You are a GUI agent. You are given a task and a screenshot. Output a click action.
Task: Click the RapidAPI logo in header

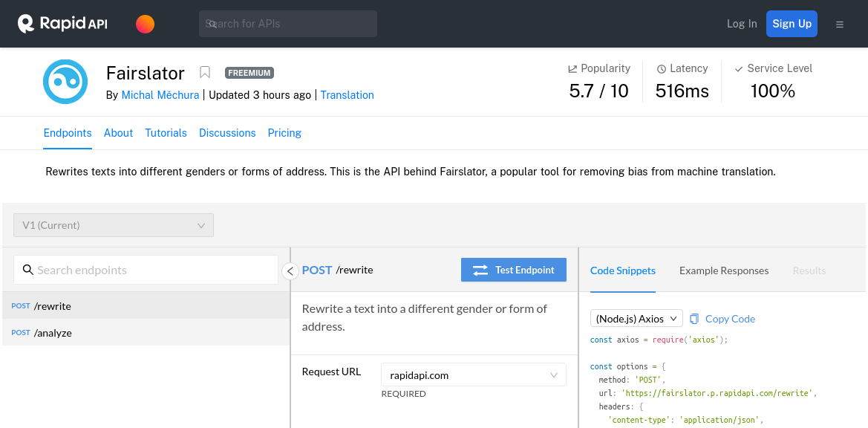pyautogui.click(x=62, y=24)
